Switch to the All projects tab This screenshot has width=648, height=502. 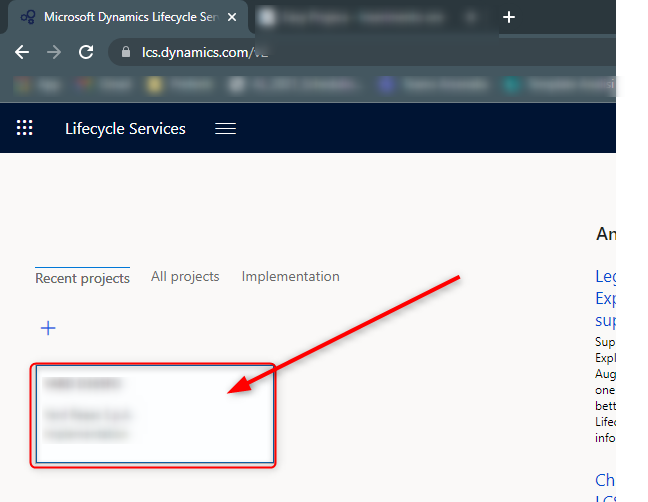pos(185,276)
